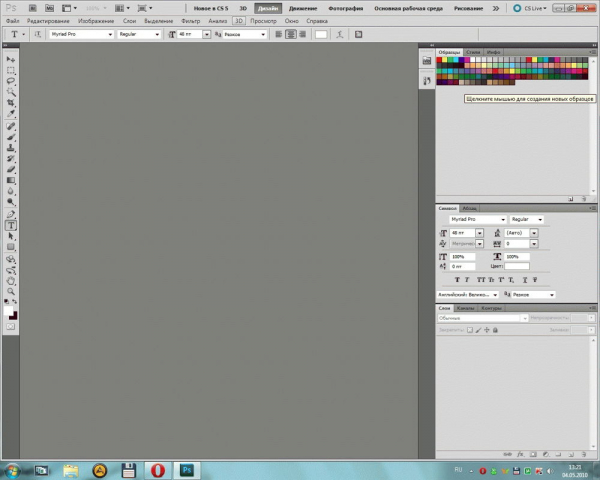Viewport: 600px width, 480px height.
Task: Toggle Small Caps in Character panel
Action: 491,280
